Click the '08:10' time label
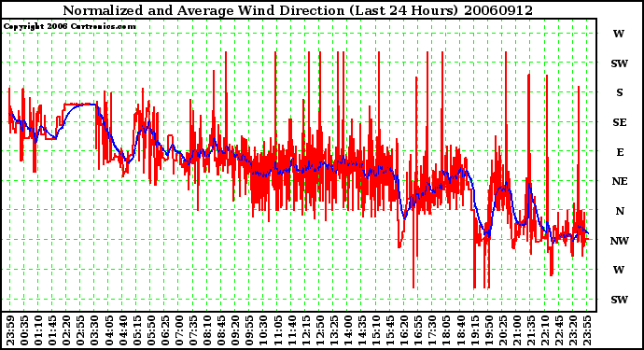Viewport: 644px width, 350px height. coord(207,330)
